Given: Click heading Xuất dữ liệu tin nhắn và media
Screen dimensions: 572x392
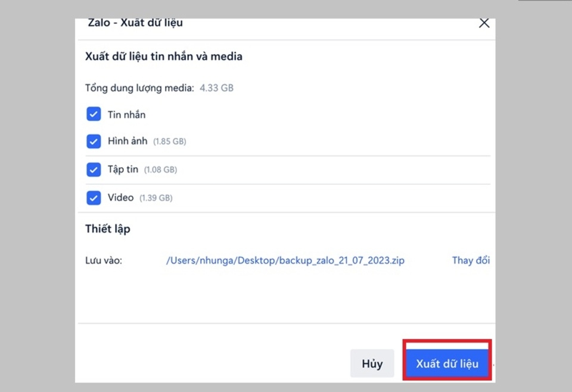Looking at the screenshot, I should pyautogui.click(x=164, y=57).
